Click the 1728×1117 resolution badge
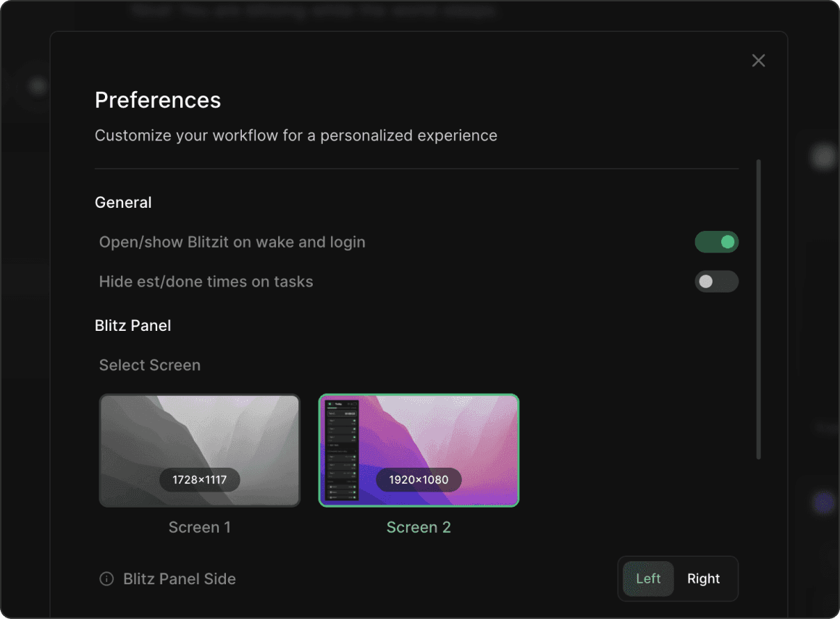The height and width of the screenshot is (619, 840). click(199, 480)
